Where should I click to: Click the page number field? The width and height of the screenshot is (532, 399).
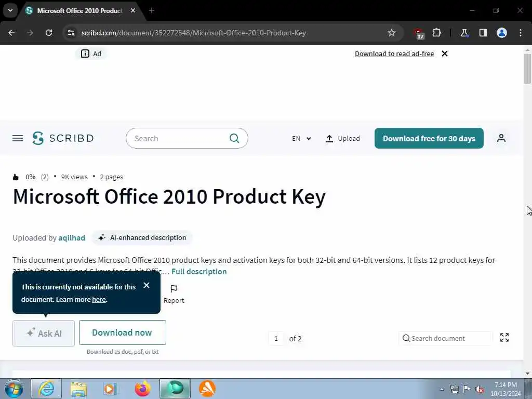pos(276,339)
